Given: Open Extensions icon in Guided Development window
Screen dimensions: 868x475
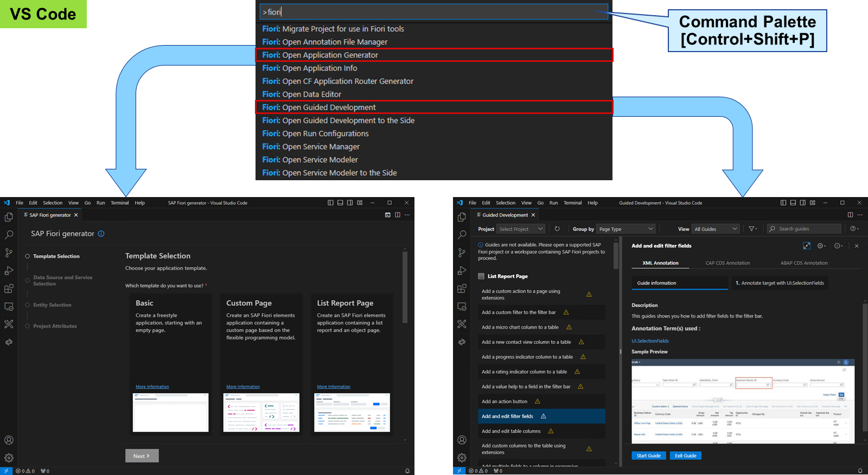Looking at the screenshot, I should [x=462, y=288].
